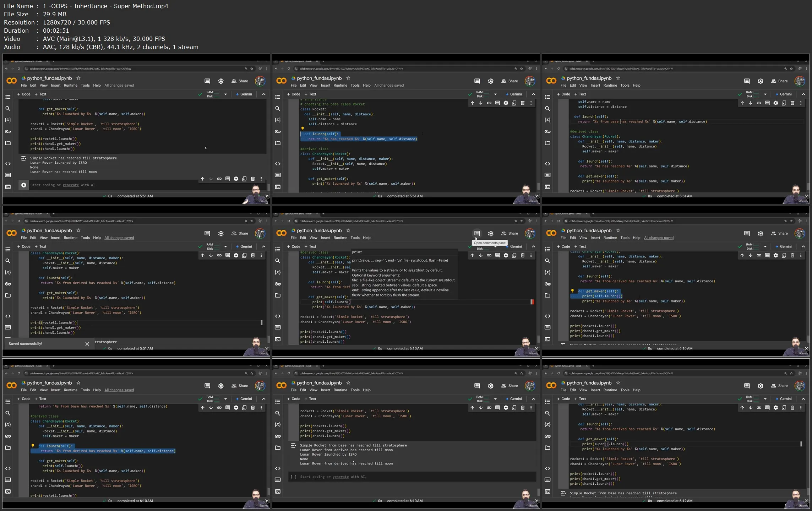Viewport: 812px width, 511px height.
Task: Expand RAM Disk dropdown in 'Saved successfully!' frame
Action: 225,246
